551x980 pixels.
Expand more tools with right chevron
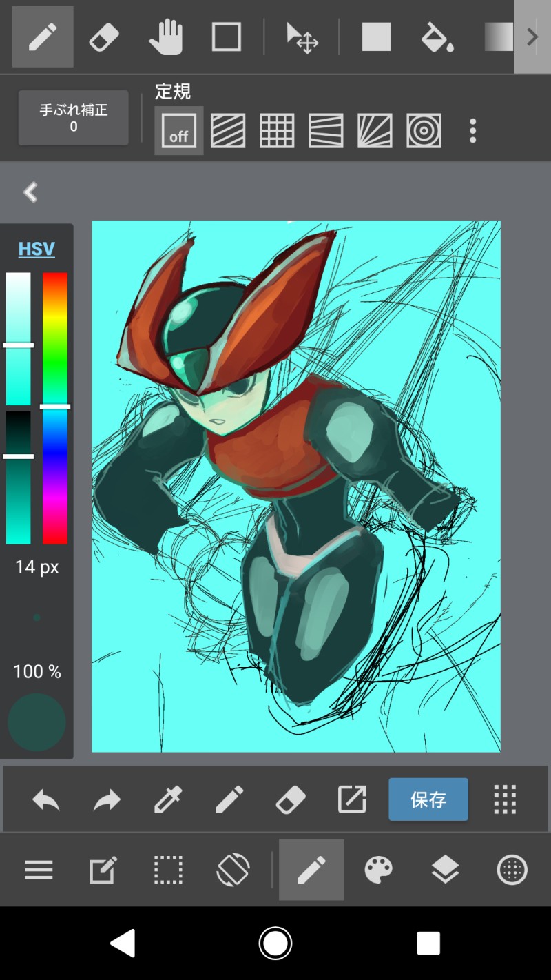pyautogui.click(x=532, y=37)
